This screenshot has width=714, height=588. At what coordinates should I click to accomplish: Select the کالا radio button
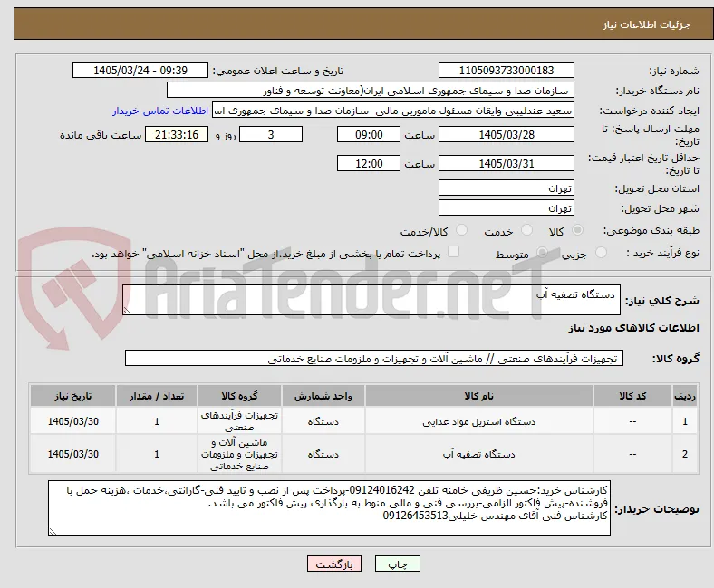[577, 230]
